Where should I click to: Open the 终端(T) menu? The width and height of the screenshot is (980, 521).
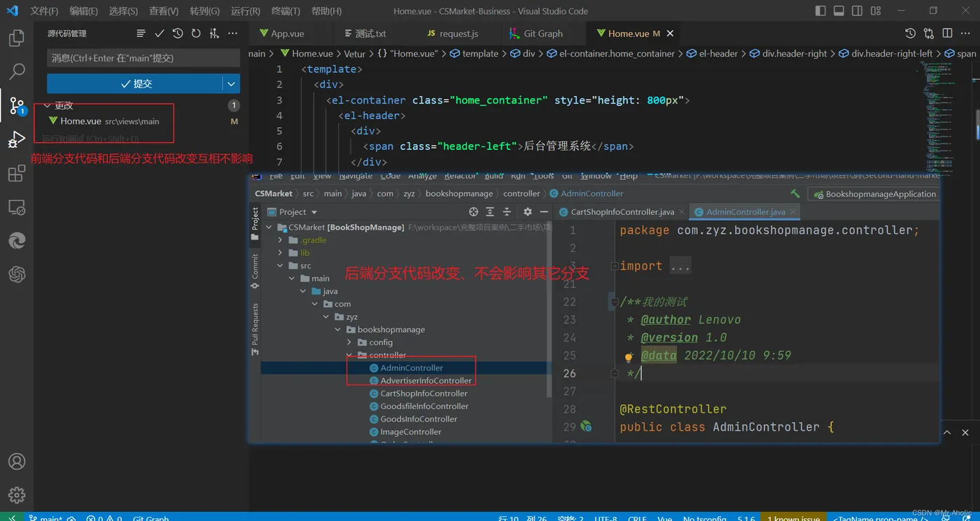click(x=285, y=11)
